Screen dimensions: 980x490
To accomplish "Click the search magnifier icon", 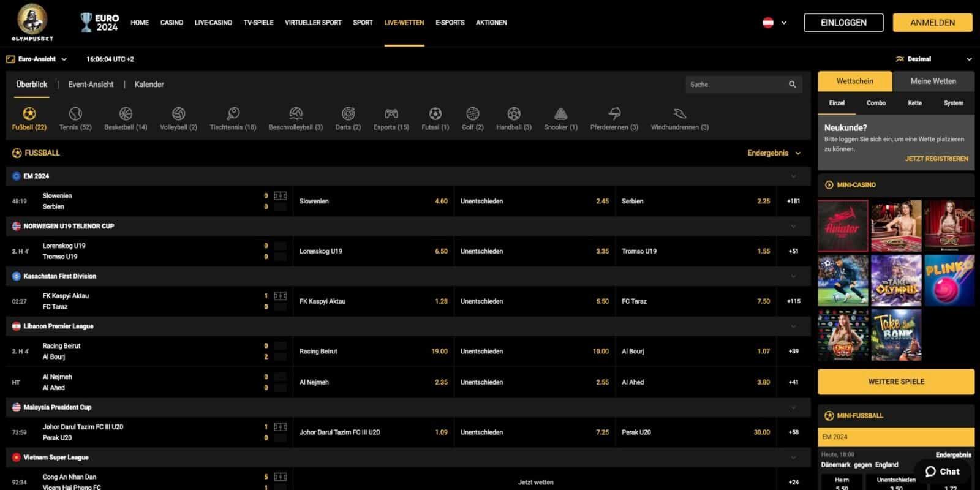I will [792, 85].
